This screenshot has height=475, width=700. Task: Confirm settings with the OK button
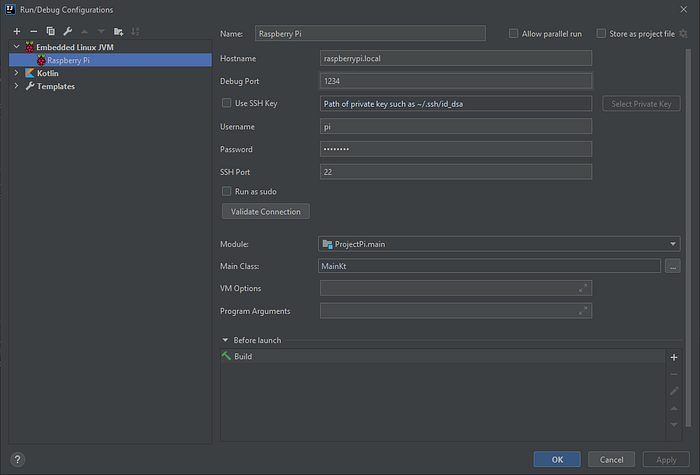(x=557, y=459)
